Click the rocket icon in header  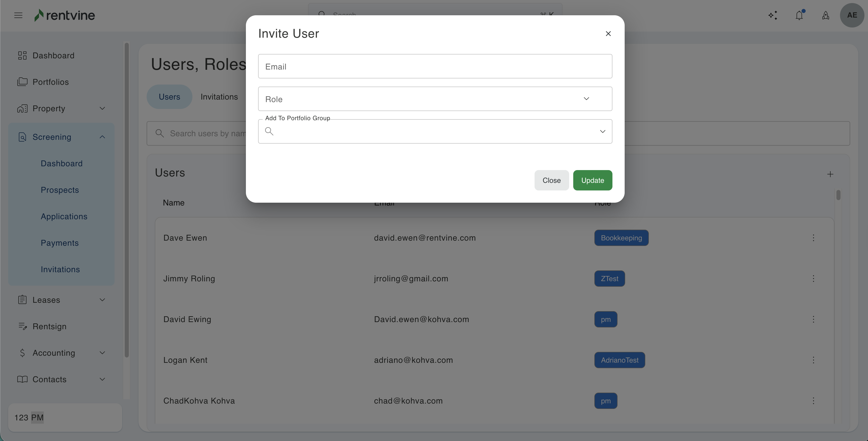[x=825, y=15]
